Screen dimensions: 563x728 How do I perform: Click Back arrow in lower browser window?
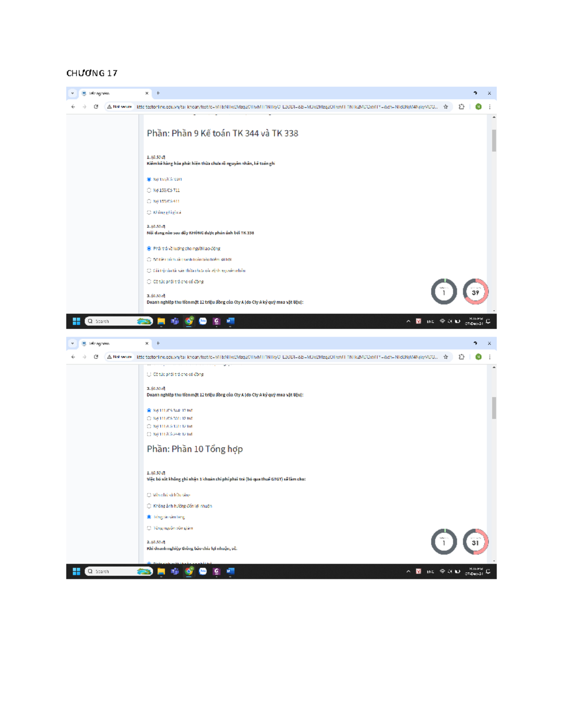pos(73,357)
